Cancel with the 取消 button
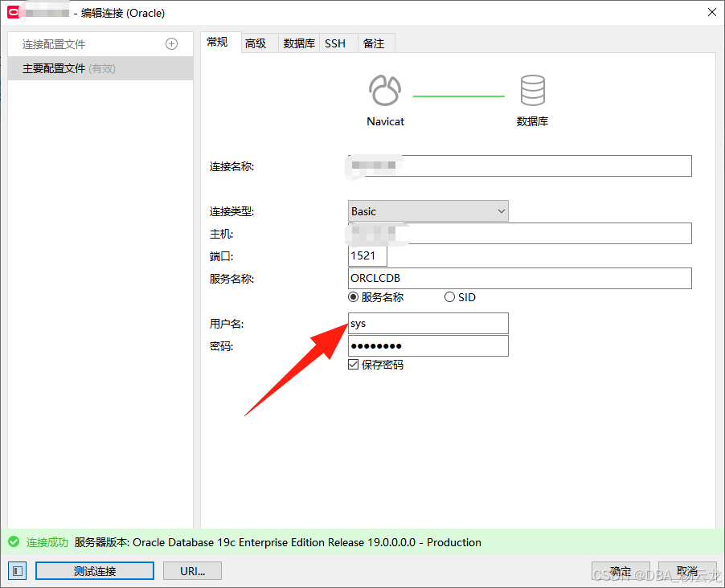Viewport: 725px width, 588px height. coord(687,571)
